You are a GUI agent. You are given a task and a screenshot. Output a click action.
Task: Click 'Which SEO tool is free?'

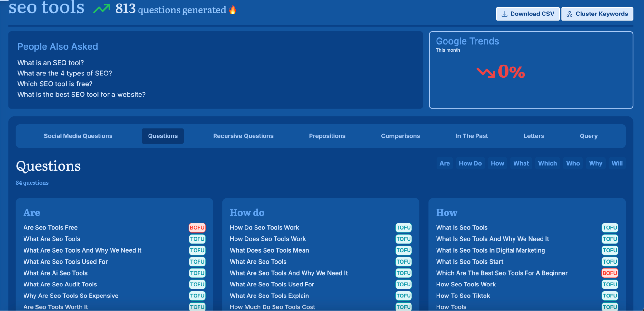click(55, 84)
